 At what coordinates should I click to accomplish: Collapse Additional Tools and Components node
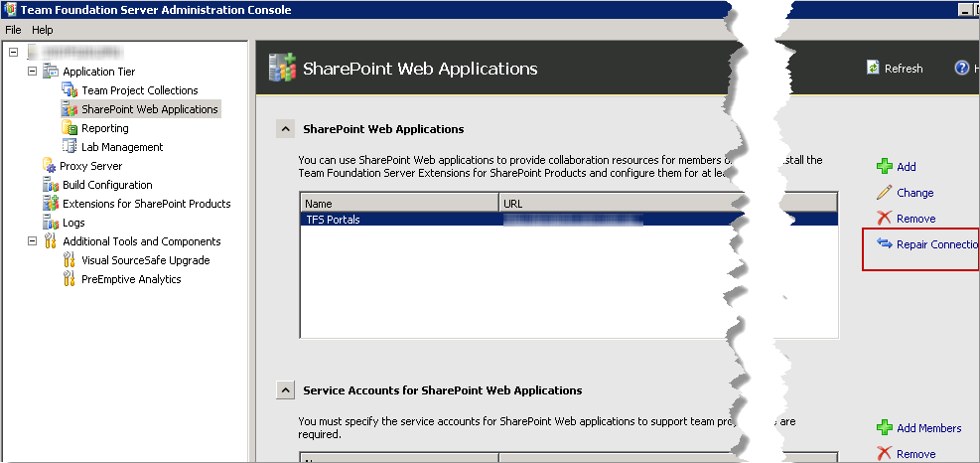click(x=32, y=240)
